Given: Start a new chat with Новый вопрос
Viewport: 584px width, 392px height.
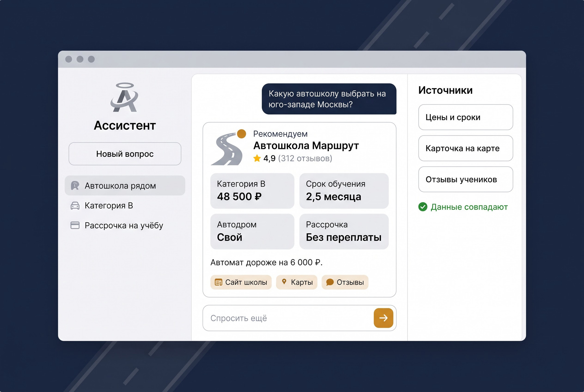Looking at the screenshot, I should point(125,154).
